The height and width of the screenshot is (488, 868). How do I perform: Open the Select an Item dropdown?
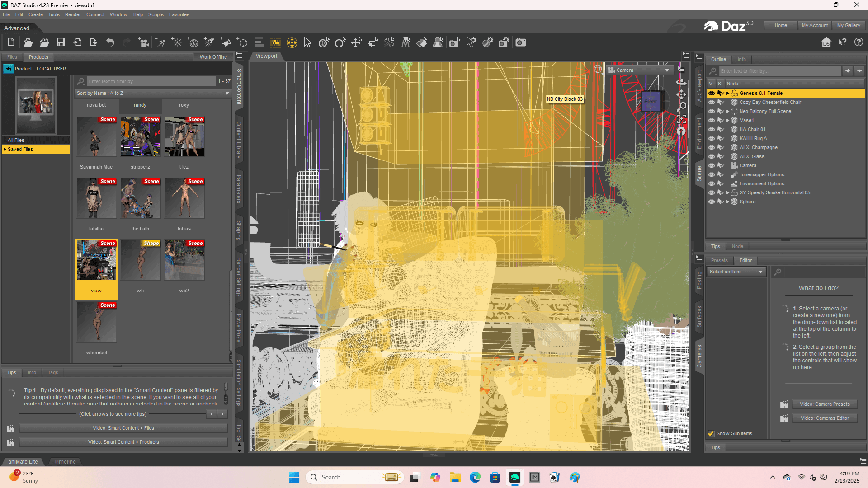(736, 272)
